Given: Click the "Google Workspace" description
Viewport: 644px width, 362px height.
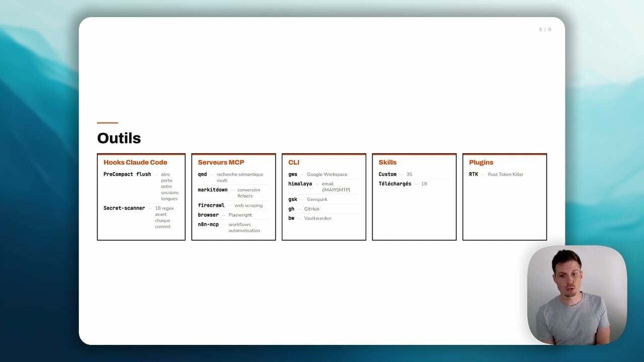Looking at the screenshot, I should coord(327,174).
